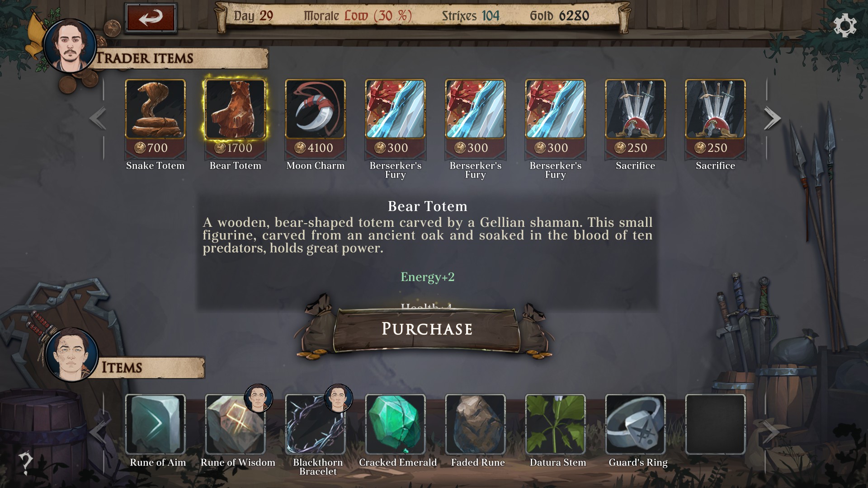Show previous trader items with left arrow
This screenshot has width=868, height=488.
point(98,118)
